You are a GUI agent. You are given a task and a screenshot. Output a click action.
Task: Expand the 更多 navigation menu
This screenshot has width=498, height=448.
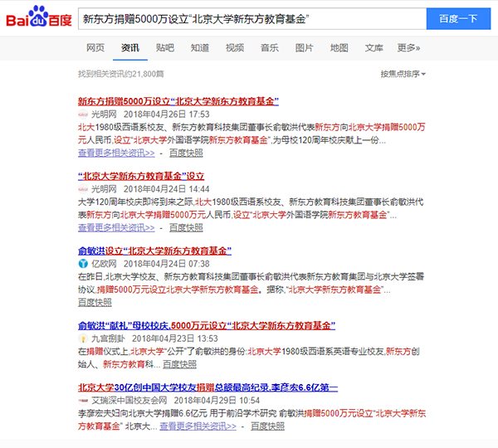point(408,48)
